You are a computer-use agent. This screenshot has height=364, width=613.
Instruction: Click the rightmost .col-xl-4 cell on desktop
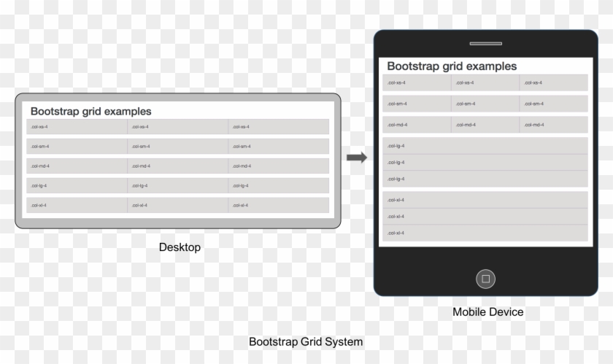(x=278, y=206)
